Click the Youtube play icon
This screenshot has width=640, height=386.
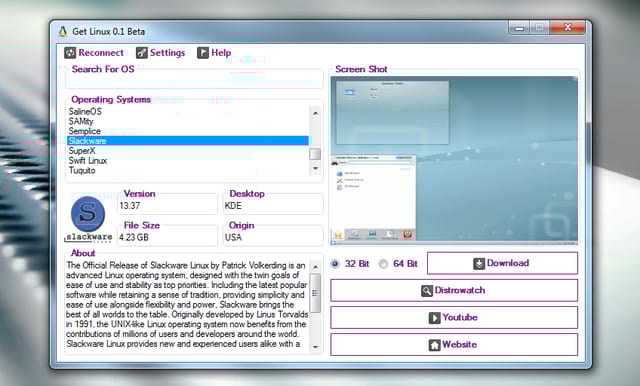(434, 318)
